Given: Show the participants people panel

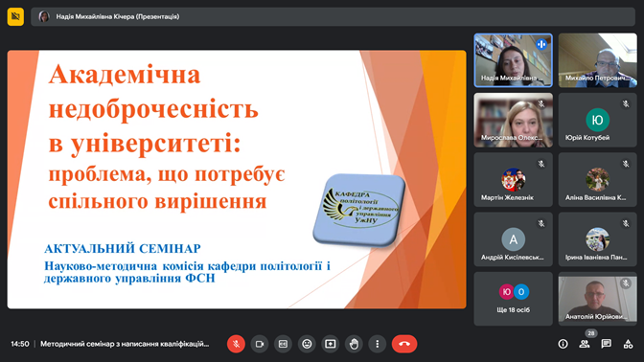Looking at the screenshot, I should pyautogui.click(x=585, y=344).
